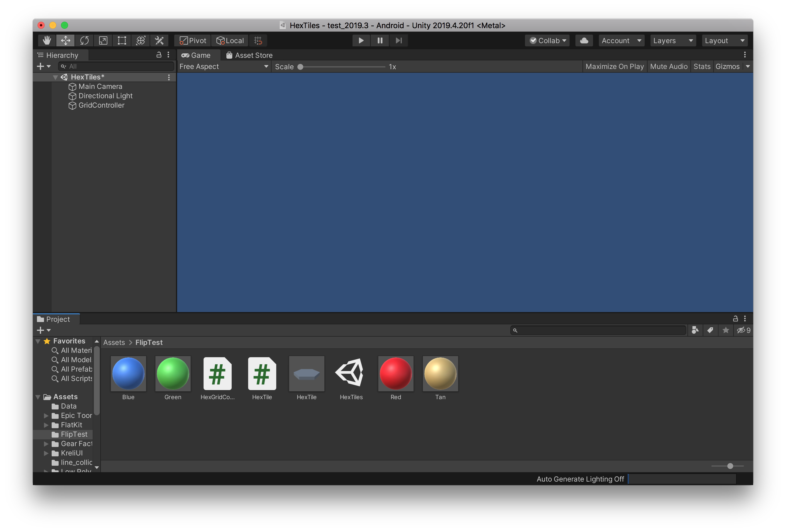This screenshot has height=532, width=786.
Task: Select the combined Transform tool
Action: pyautogui.click(x=141, y=40)
